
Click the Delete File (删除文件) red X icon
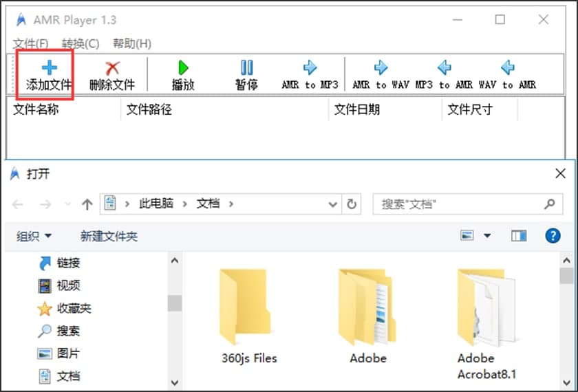(112, 68)
